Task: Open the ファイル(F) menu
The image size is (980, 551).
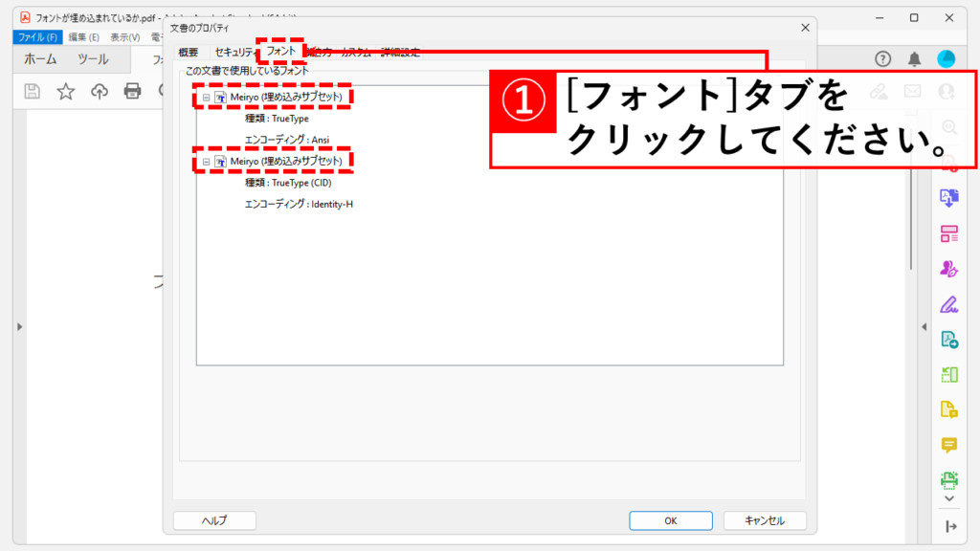Action: coord(37,37)
